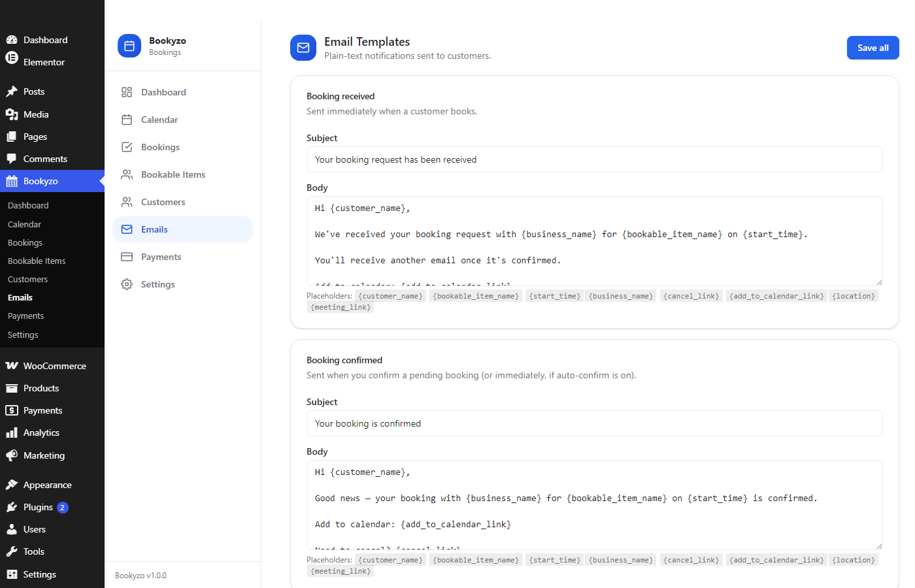Click the Posts pushpin icon
This screenshot has width=915, height=588.
click(x=12, y=91)
